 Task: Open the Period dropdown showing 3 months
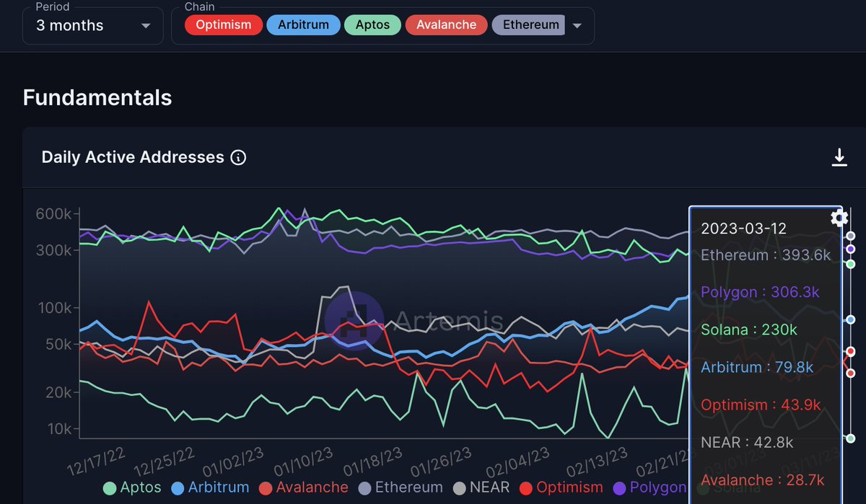coord(93,25)
